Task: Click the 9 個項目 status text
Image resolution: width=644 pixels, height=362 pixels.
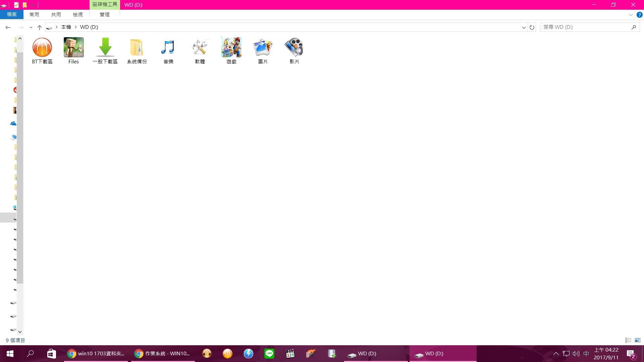Action: pos(15,340)
